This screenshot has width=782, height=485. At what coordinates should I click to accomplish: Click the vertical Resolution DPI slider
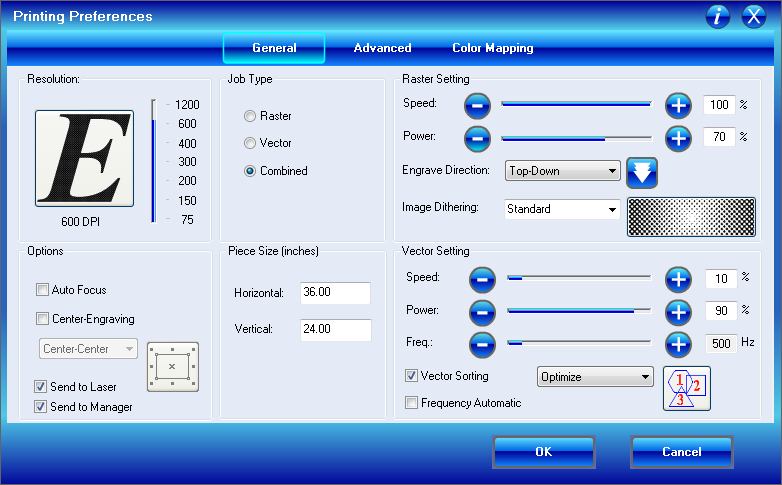[x=154, y=161]
